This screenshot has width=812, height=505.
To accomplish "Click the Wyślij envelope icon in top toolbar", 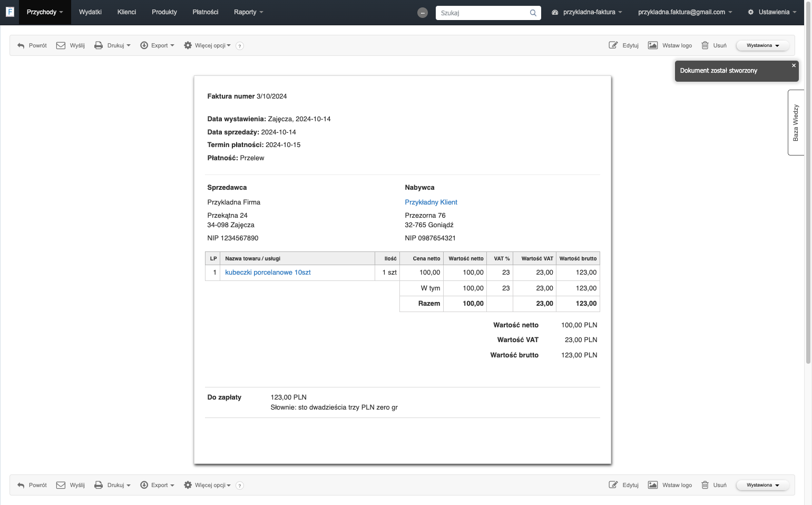I will (61, 45).
